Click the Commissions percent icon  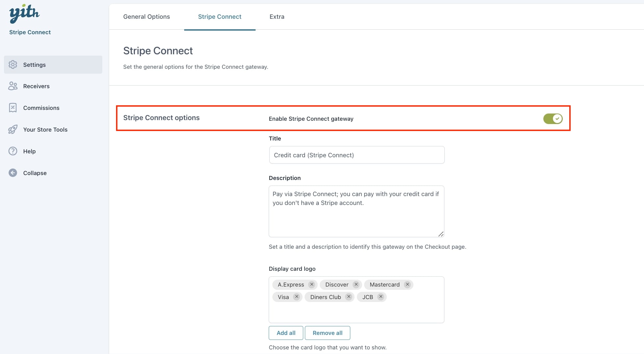pos(13,108)
